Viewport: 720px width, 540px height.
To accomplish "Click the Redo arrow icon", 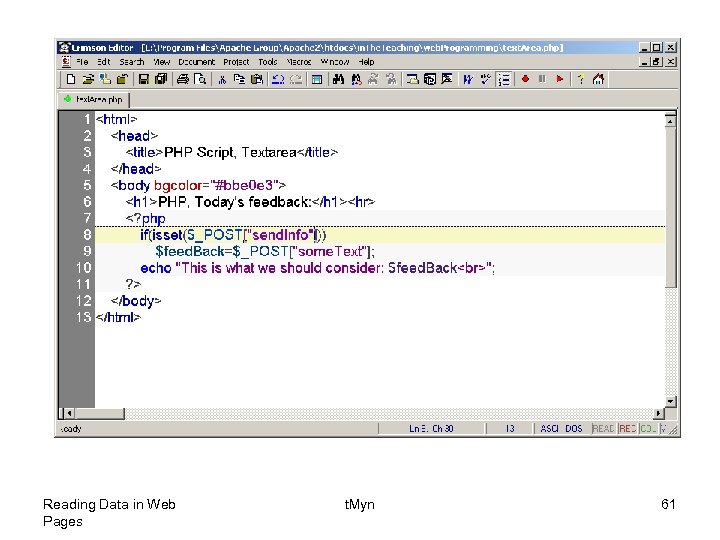I will (x=296, y=79).
